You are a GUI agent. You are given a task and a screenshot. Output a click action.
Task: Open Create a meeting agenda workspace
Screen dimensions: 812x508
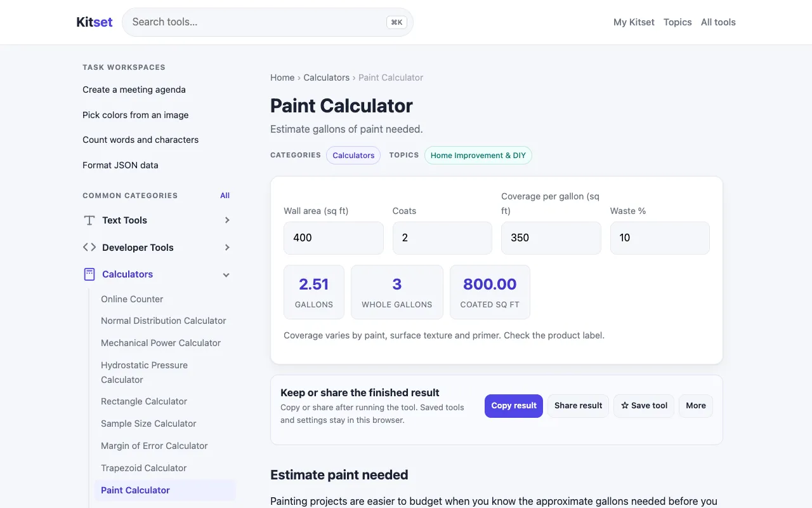134,90
